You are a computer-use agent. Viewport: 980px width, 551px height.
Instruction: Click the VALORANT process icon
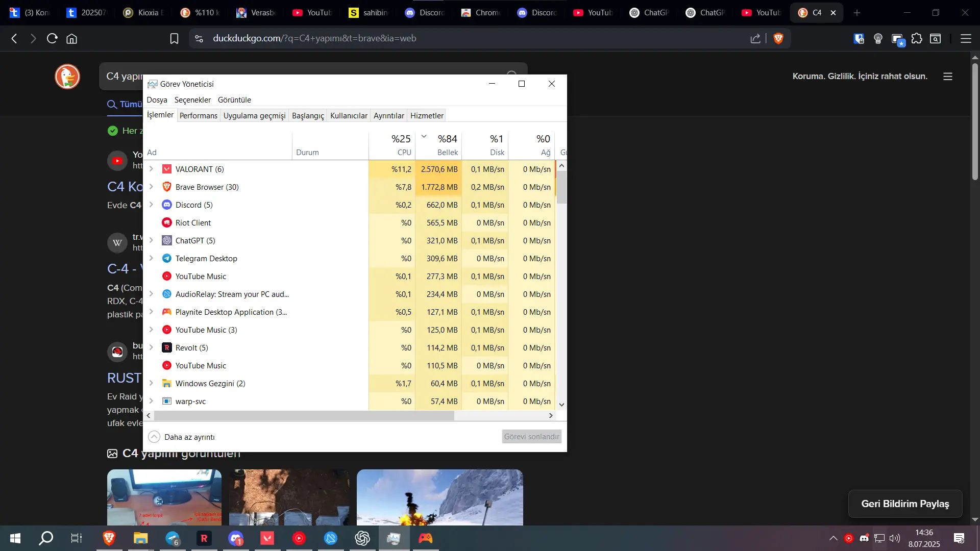click(166, 169)
